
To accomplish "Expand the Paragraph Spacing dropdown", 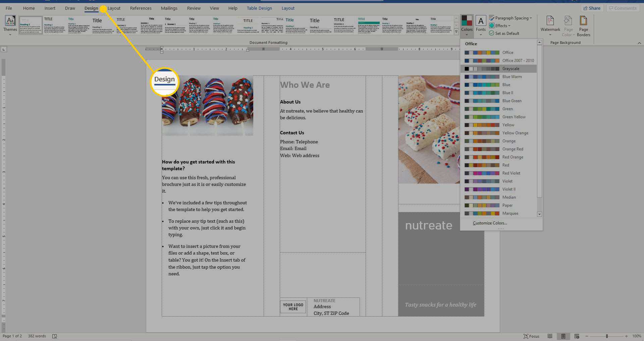I will 510,18.
